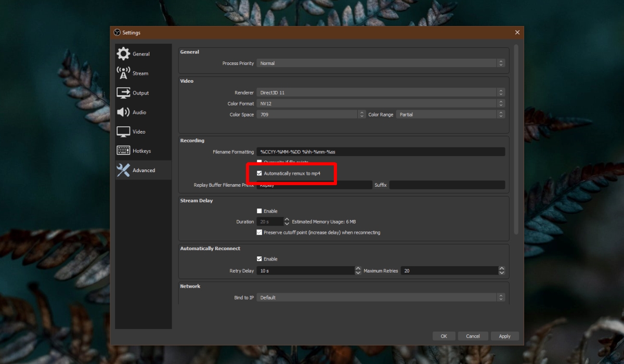Click the Retry Delay value field
Screen dimensions: 624x364
(305, 271)
